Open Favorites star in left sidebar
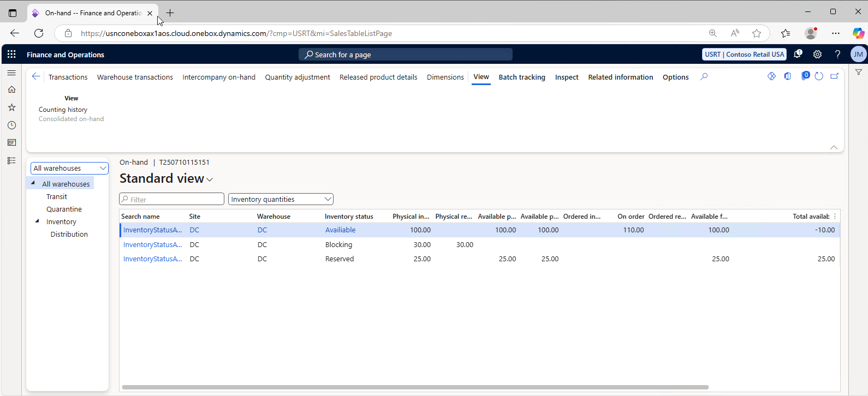The width and height of the screenshot is (868, 396). [x=11, y=107]
